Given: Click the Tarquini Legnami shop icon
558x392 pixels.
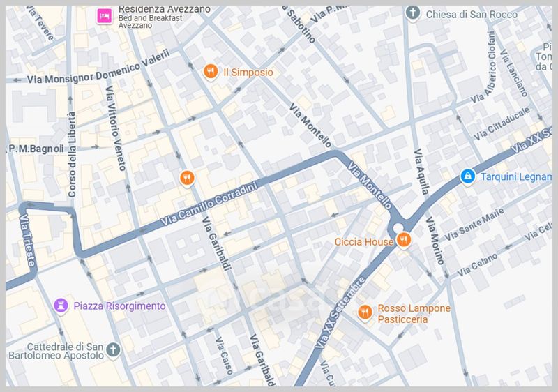Looking at the screenshot, I should pos(467,176).
